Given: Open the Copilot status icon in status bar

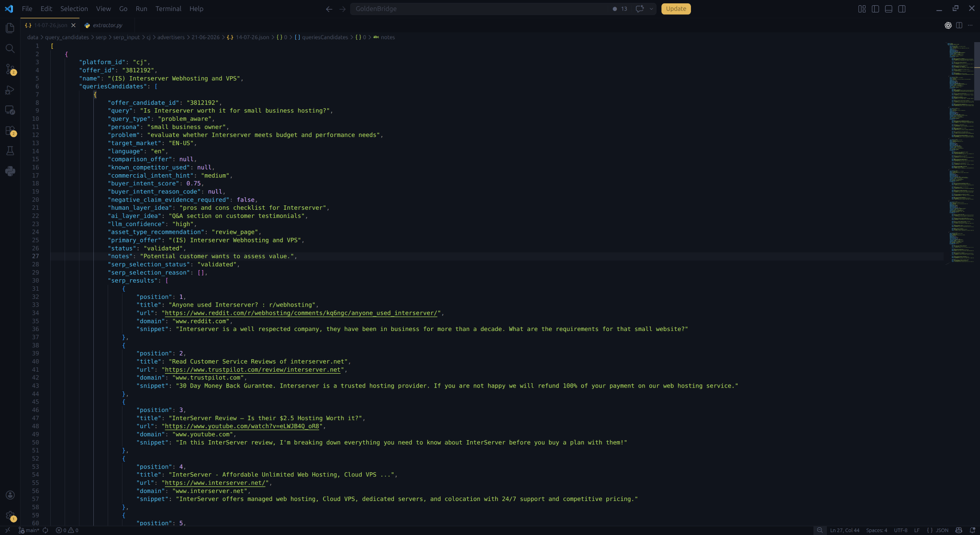Looking at the screenshot, I should click(958, 530).
